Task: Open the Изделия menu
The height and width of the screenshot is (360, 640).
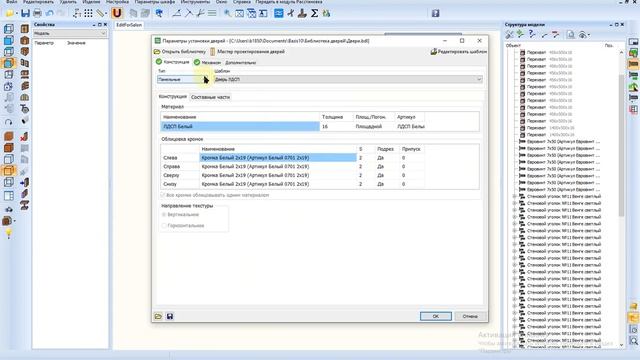Action: pyautogui.click(x=91, y=2)
